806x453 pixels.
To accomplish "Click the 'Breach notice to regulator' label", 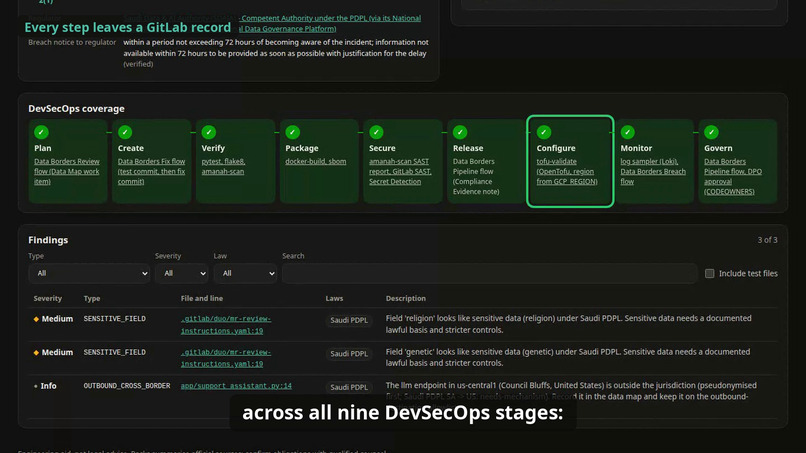I will [72, 42].
